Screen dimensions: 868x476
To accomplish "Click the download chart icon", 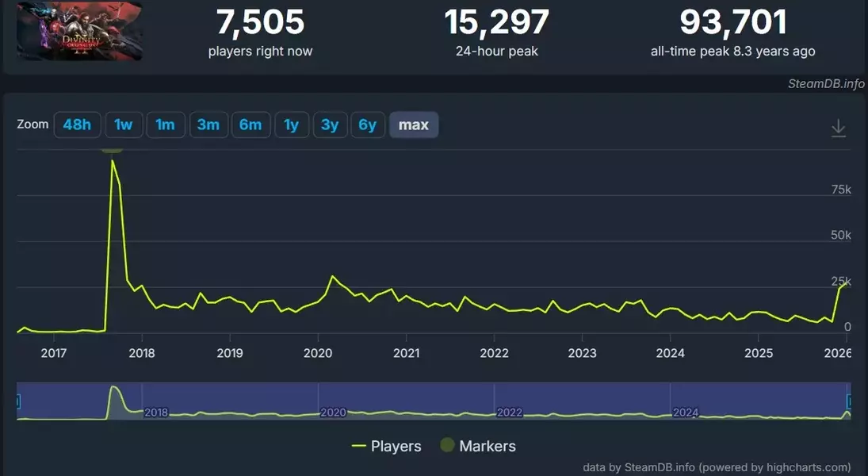I will tap(838, 129).
